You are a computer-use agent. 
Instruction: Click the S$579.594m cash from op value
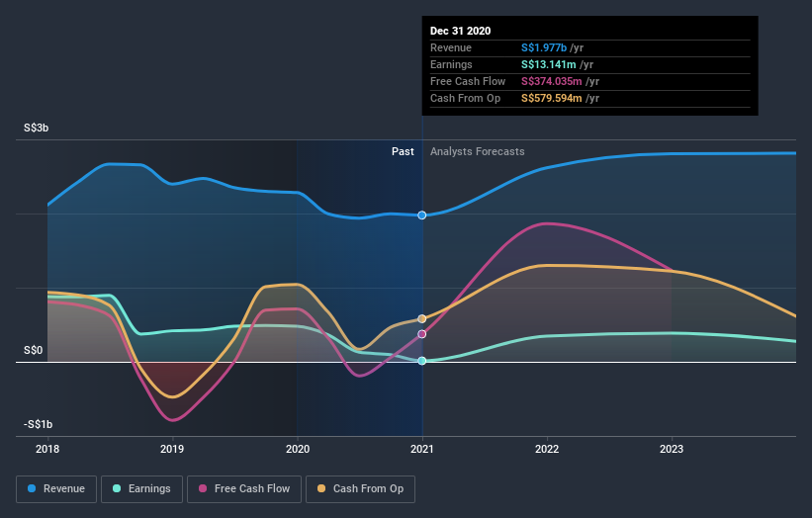pos(552,98)
